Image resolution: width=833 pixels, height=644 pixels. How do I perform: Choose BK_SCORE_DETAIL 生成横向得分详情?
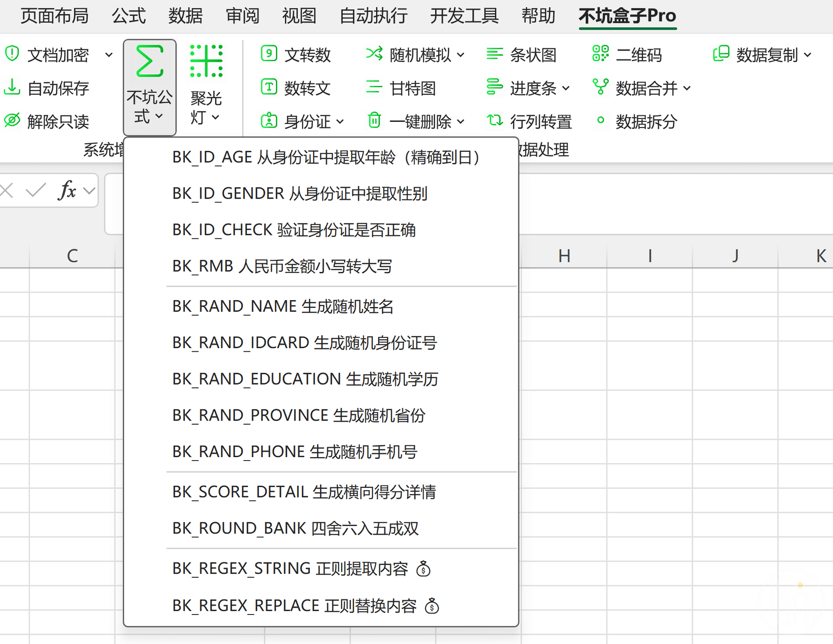[321, 492]
